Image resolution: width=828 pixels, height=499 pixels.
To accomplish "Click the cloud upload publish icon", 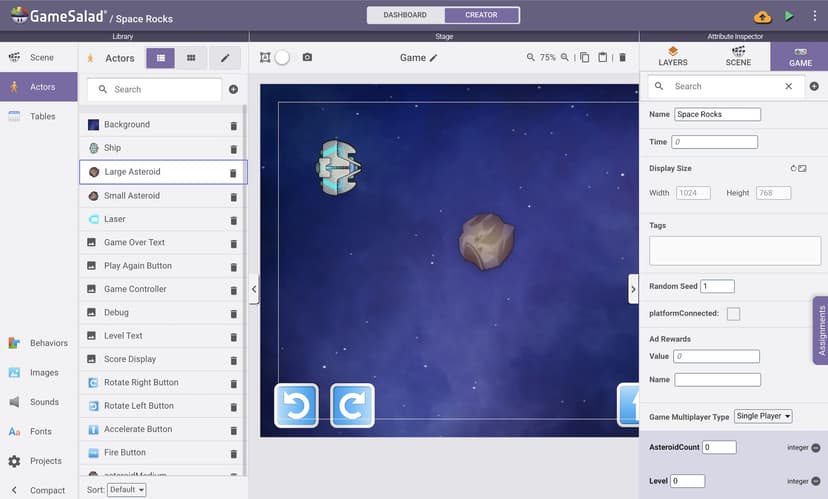I will pyautogui.click(x=762, y=17).
